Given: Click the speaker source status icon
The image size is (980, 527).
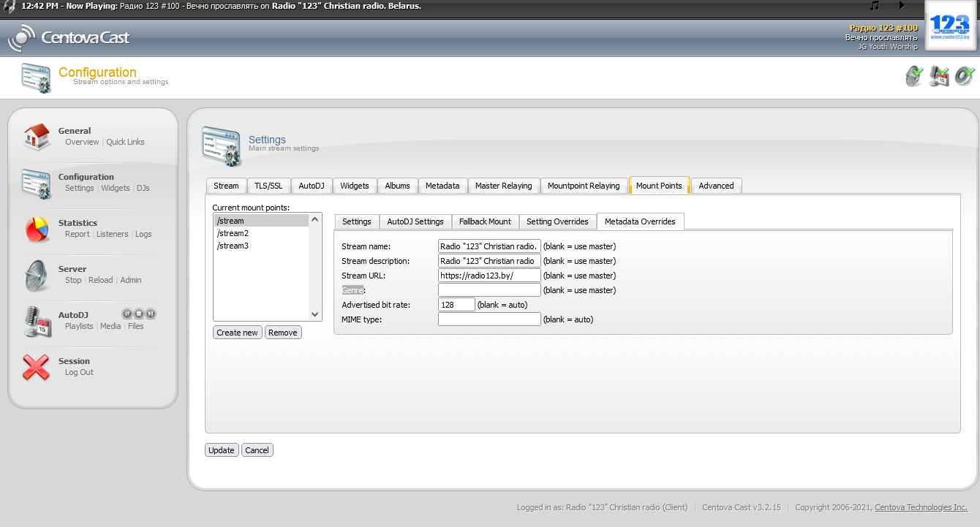Looking at the screenshot, I should pos(965,76).
